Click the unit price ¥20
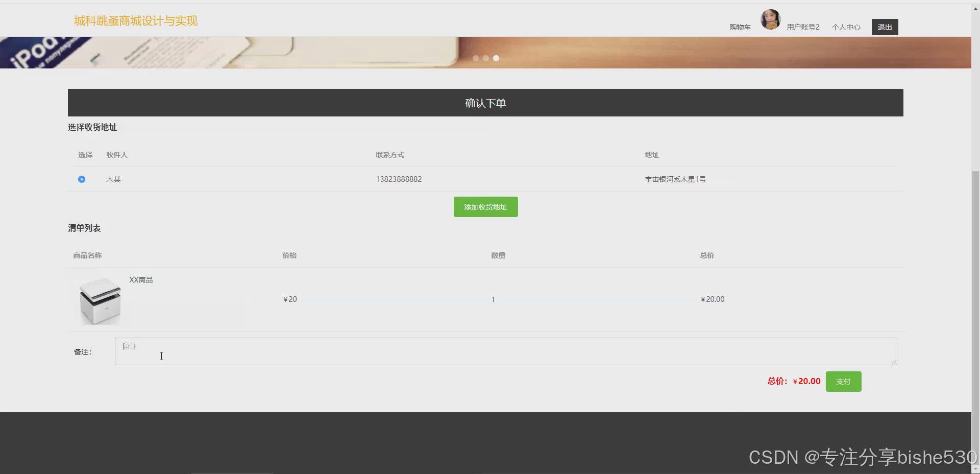The width and height of the screenshot is (980, 474). point(290,299)
